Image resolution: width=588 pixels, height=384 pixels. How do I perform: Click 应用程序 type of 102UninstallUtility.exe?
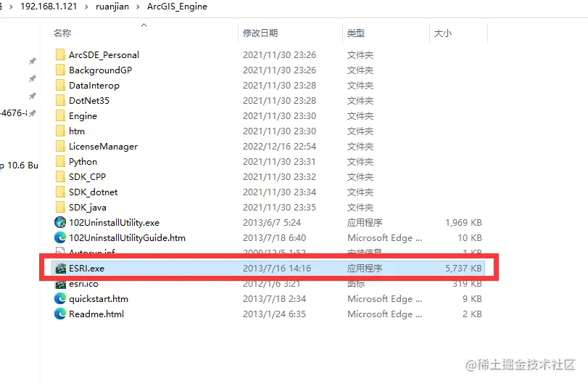tap(365, 223)
